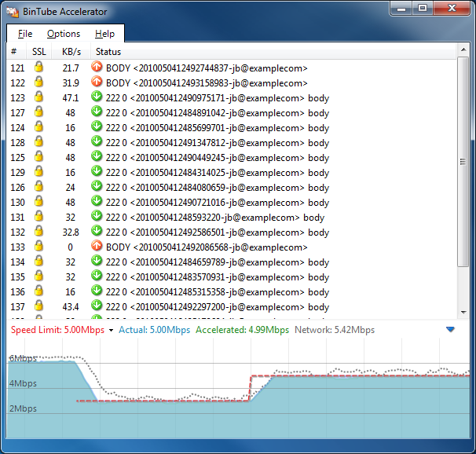Image resolution: width=476 pixels, height=454 pixels.
Task: Click the scrollbar down arrow
Action: point(463,313)
